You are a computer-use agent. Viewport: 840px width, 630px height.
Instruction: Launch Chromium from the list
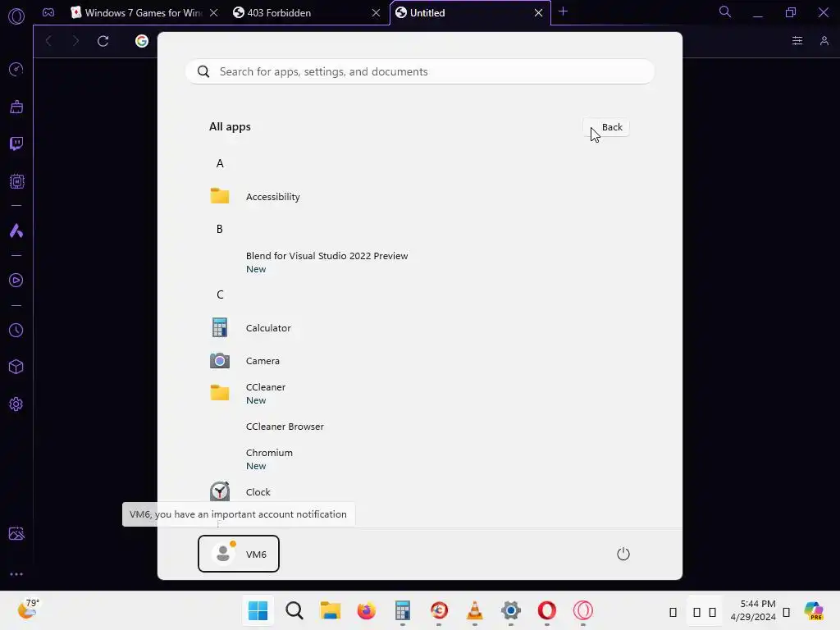point(420,459)
